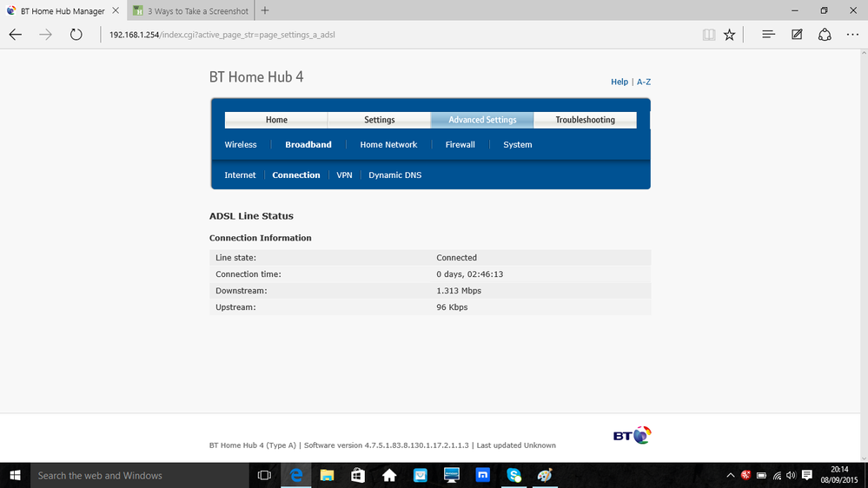This screenshot has height=488, width=868.
Task: Open the Edge More actions ellipsis
Action: (852, 35)
